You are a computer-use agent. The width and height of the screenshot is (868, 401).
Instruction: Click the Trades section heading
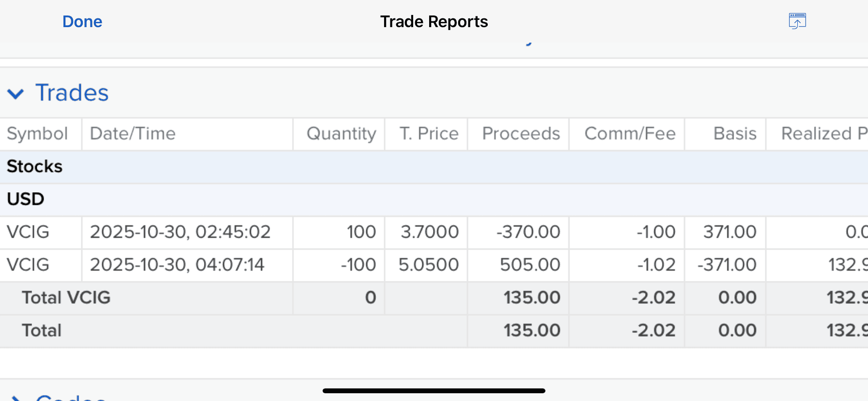72,93
